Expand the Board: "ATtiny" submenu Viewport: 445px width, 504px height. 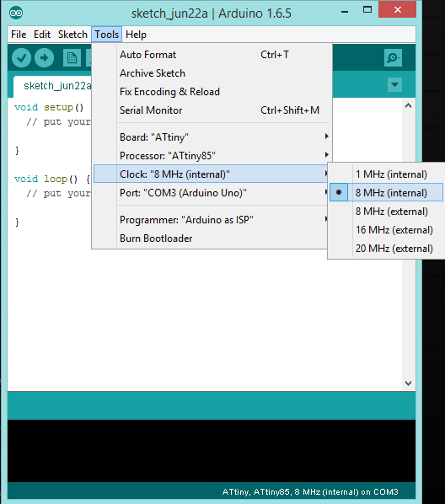pos(212,137)
